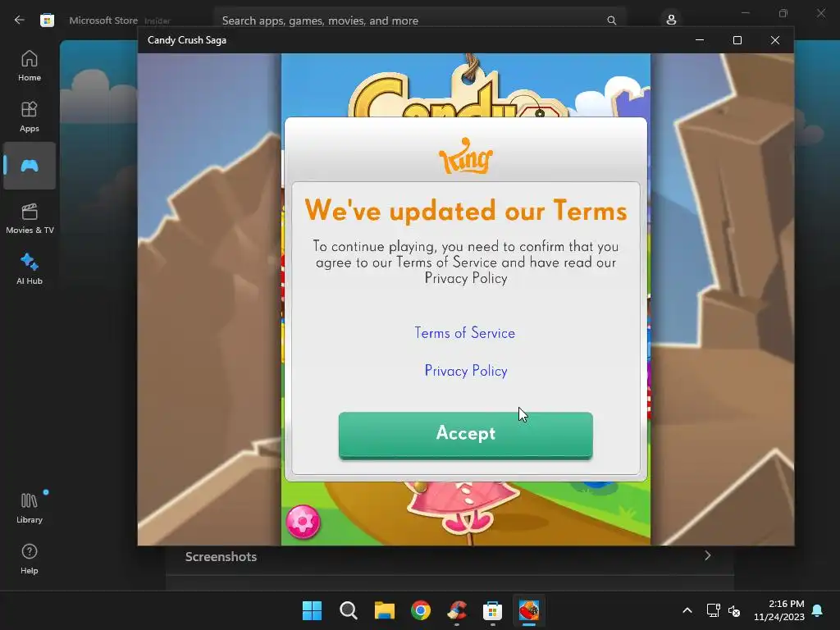Open Help in Microsoft Store sidebar
Image resolution: width=840 pixels, height=630 pixels.
[30, 559]
